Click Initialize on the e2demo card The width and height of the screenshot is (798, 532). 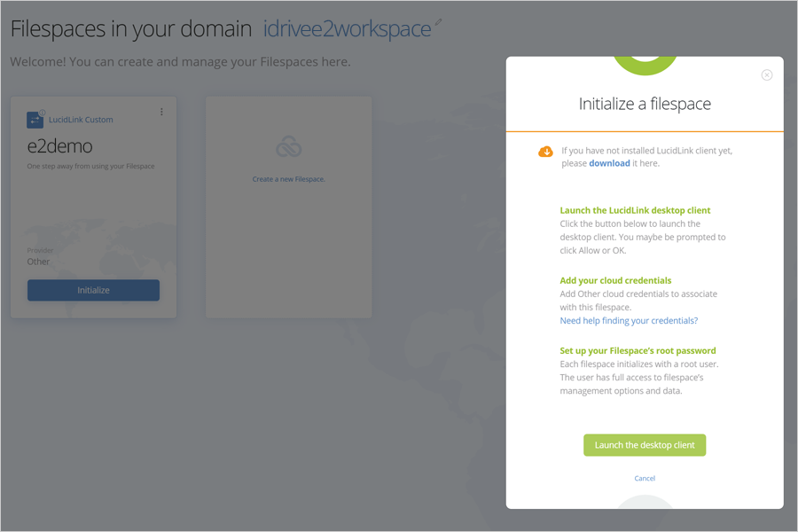pyautogui.click(x=93, y=290)
